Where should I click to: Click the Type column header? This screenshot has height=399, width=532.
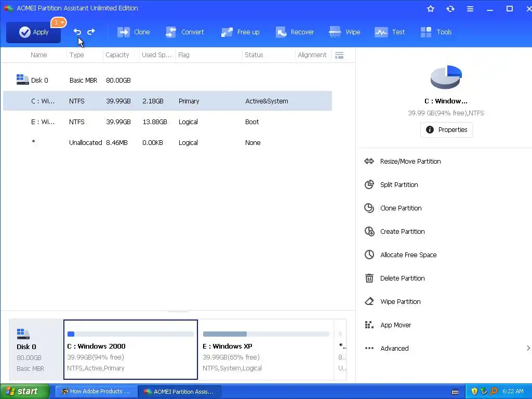77,55
